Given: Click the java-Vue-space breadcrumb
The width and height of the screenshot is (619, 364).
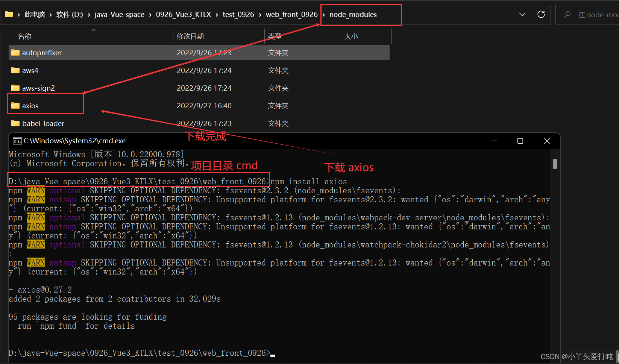Looking at the screenshot, I should coord(119,14).
